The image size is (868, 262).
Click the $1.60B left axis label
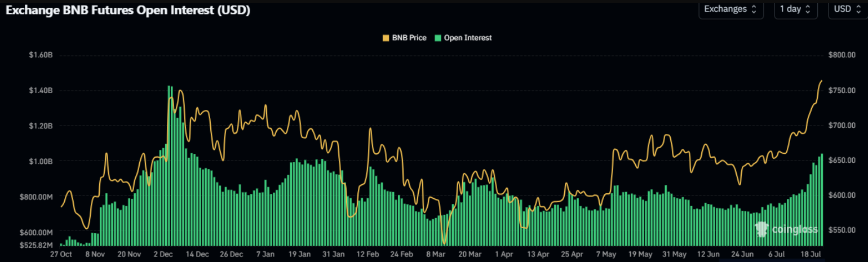tap(41, 55)
